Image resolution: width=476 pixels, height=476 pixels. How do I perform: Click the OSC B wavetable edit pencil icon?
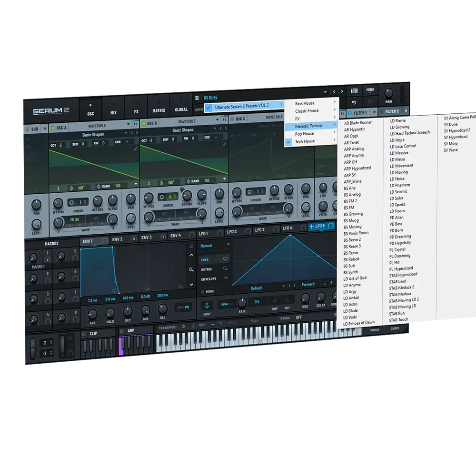click(x=224, y=145)
